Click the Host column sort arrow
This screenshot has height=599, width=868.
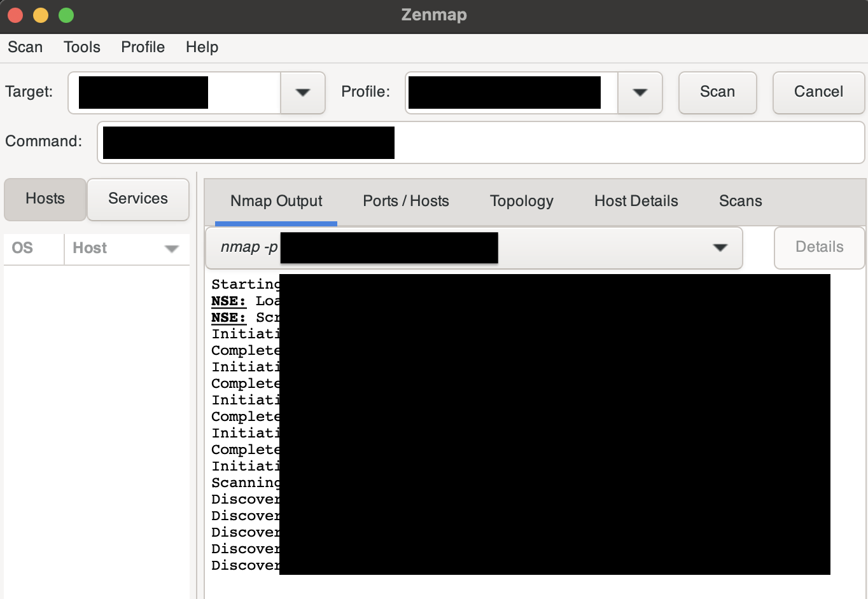172,249
